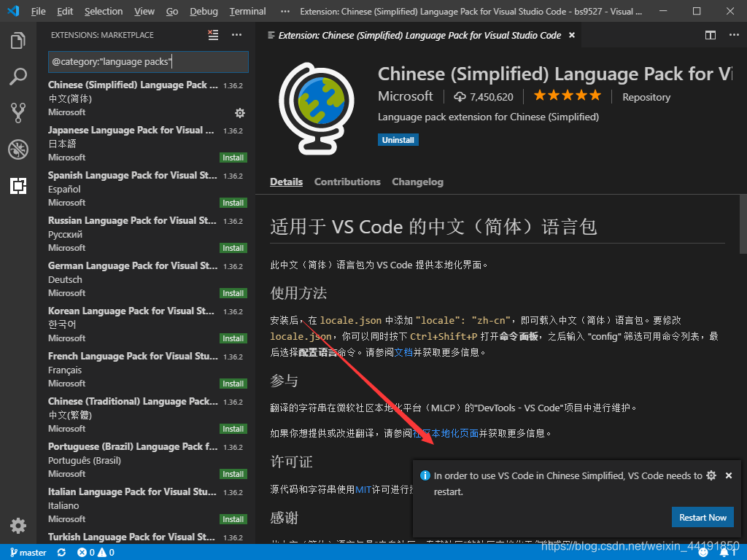Install the Italian Language Pack

point(233,519)
